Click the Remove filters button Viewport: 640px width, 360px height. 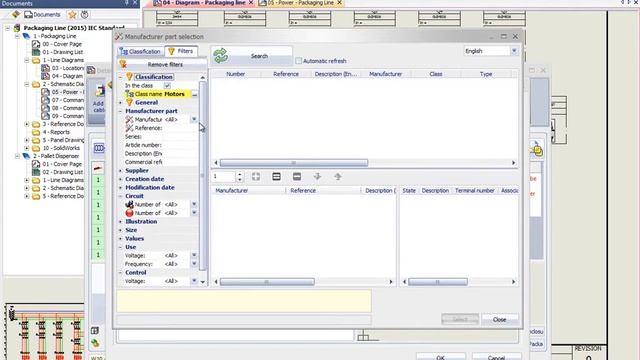pyautogui.click(x=162, y=64)
